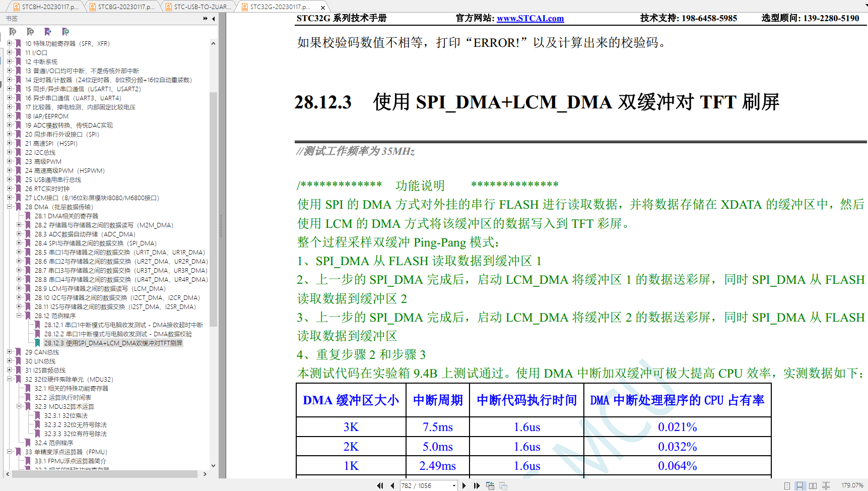The image size is (868, 491).
Task: Switch to continuous facing view
Action: 826,486
